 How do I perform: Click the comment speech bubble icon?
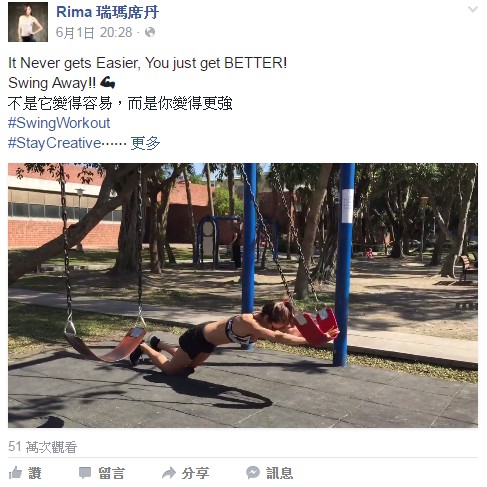[85, 473]
